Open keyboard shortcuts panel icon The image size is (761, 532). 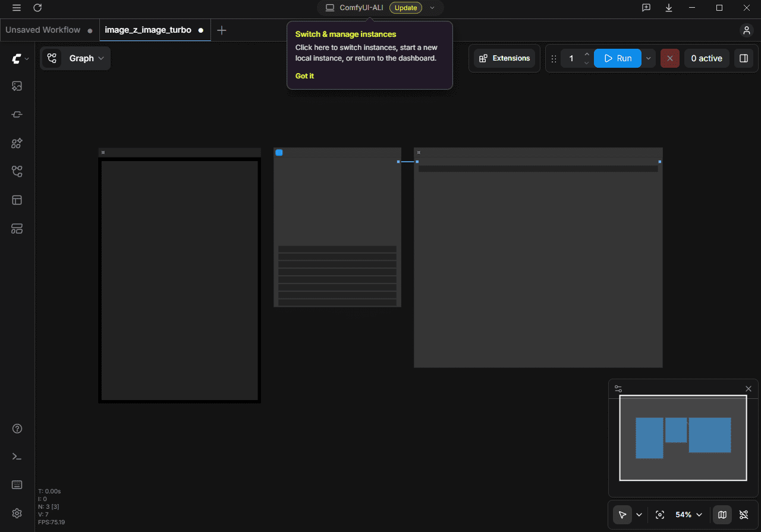click(x=17, y=484)
